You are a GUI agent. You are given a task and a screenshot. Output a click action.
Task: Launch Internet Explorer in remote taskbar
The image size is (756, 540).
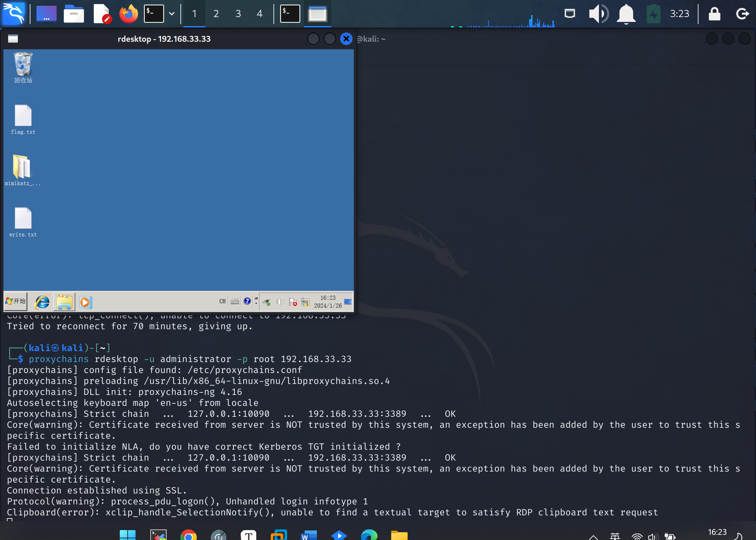(42, 302)
